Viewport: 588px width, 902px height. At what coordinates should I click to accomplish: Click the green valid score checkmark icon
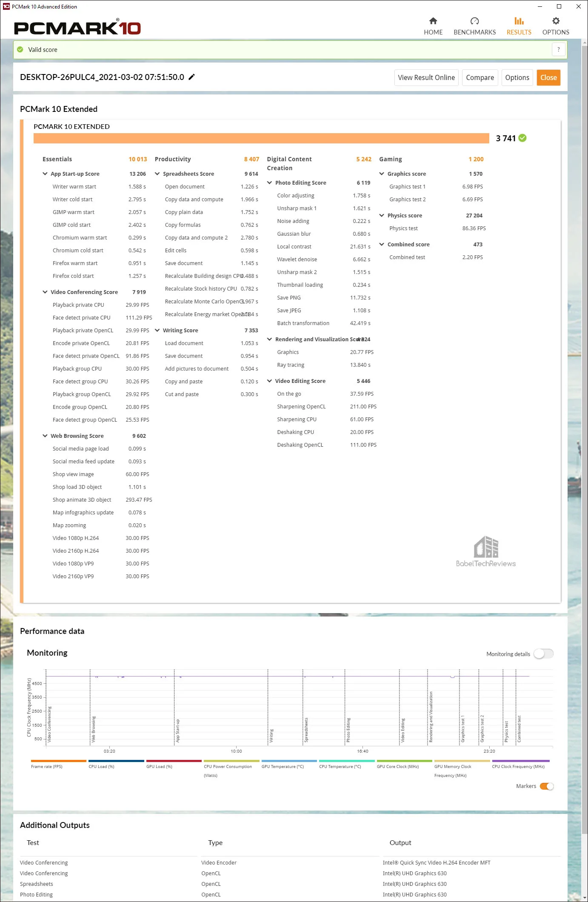pyautogui.click(x=20, y=50)
